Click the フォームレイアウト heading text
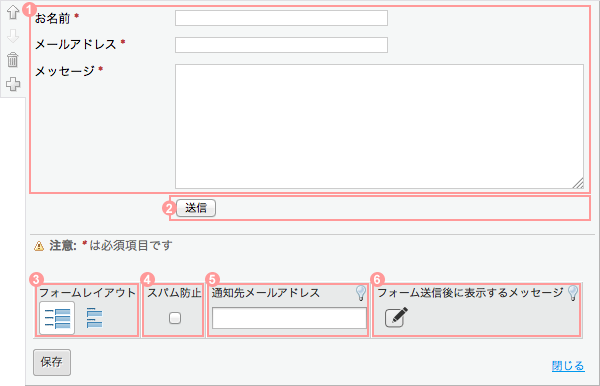 (87, 293)
